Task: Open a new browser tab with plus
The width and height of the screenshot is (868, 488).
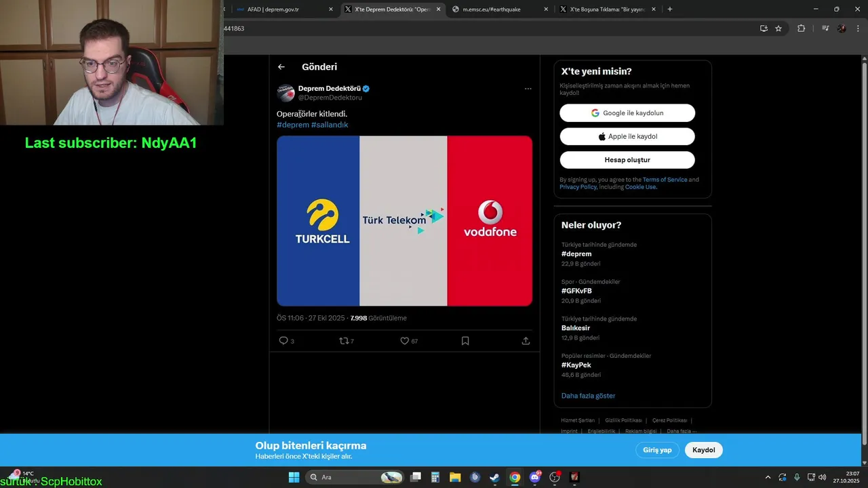Action: 670,9
